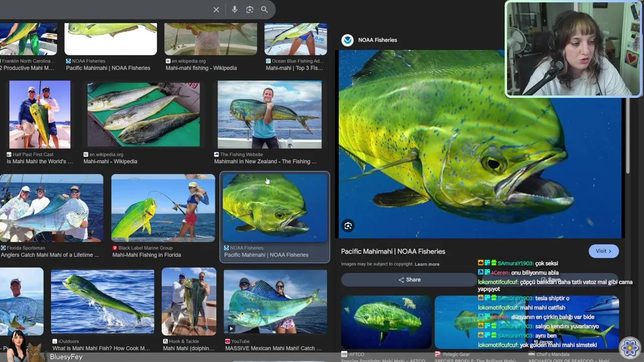The height and width of the screenshot is (362, 644).
Task: Grab the preview panel vertical scrollbar
Action: coord(627,137)
